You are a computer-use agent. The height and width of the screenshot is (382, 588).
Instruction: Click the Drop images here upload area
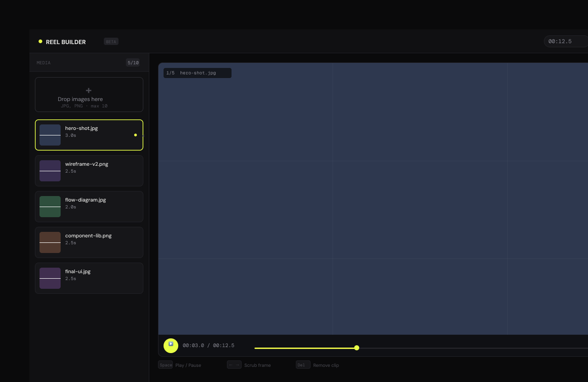click(89, 95)
